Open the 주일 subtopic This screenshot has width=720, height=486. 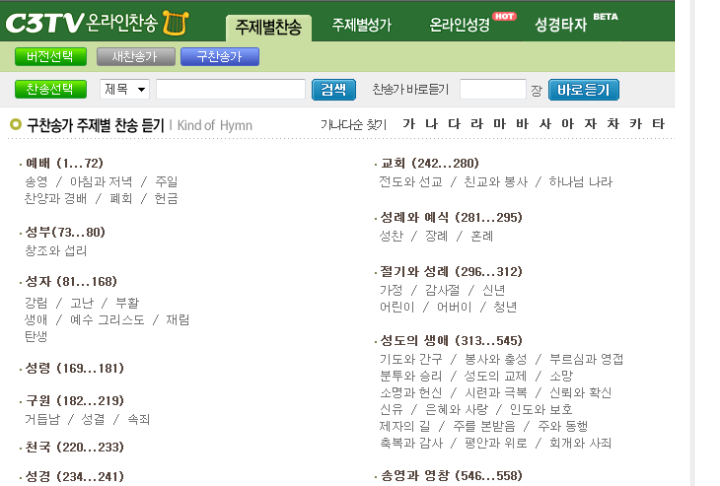coord(166,181)
